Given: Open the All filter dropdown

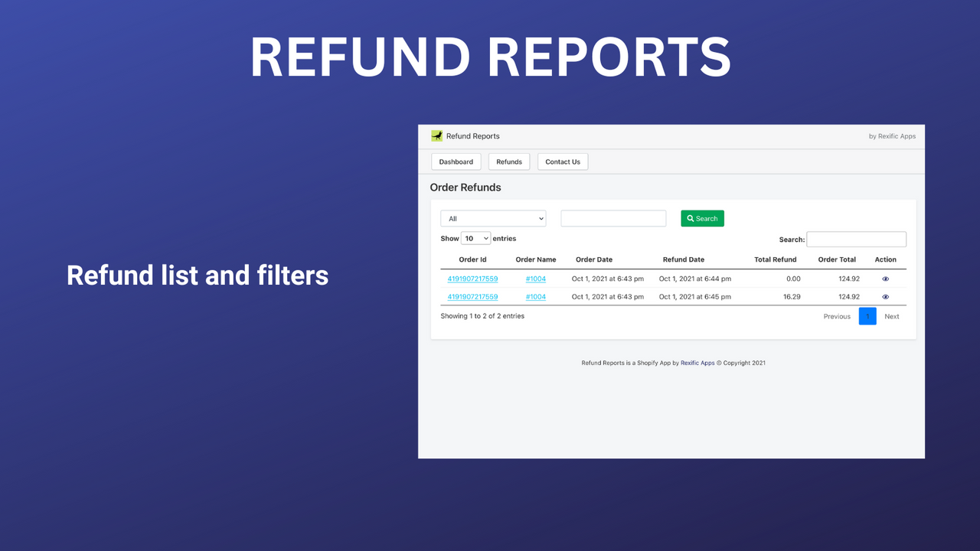Looking at the screenshot, I should tap(492, 218).
